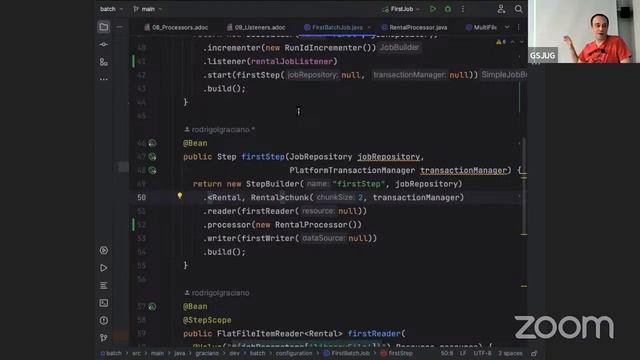640x360 pixels.
Task: Click the intention light bulb on line 50
Action: point(180,196)
